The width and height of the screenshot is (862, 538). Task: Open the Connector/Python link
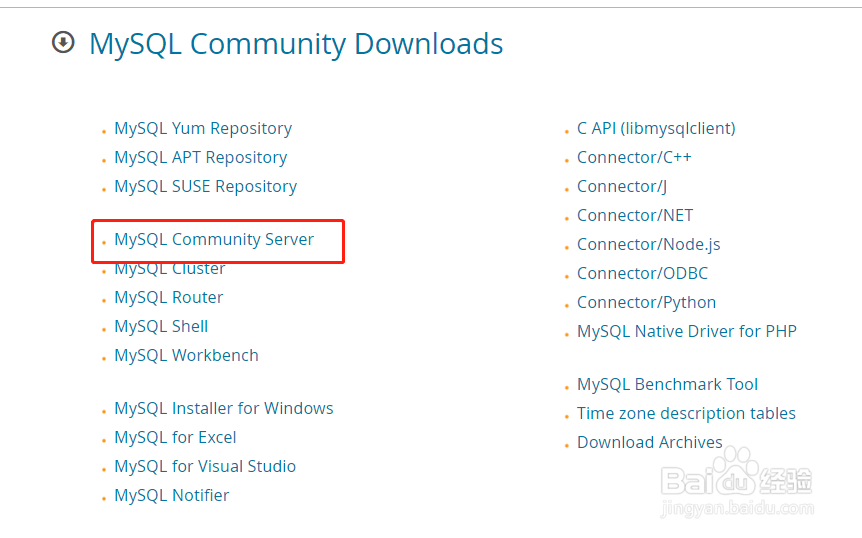[x=646, y=303]
